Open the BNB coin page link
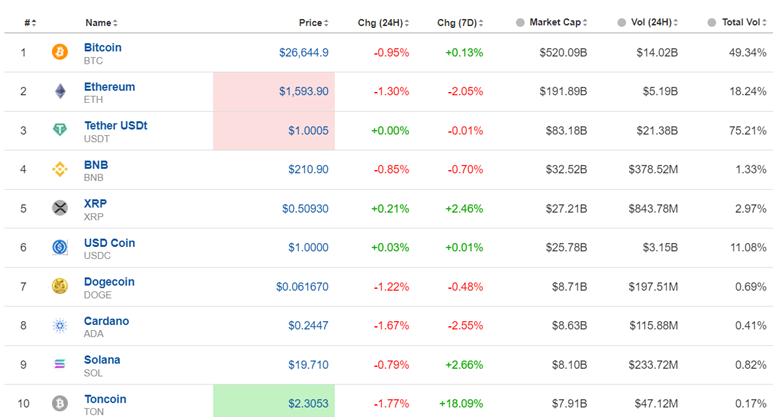This screenshot has height=417, width=780. (x=96, y=165)
